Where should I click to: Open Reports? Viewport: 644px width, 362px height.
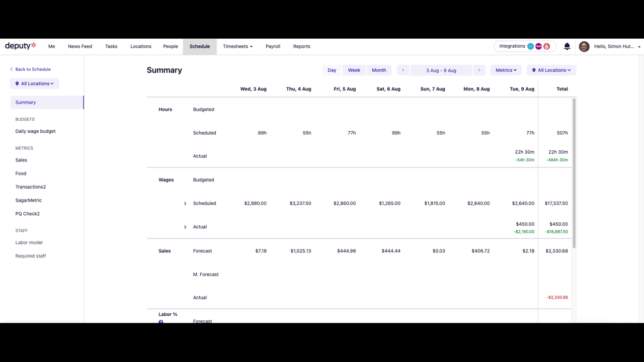point(302,46)
